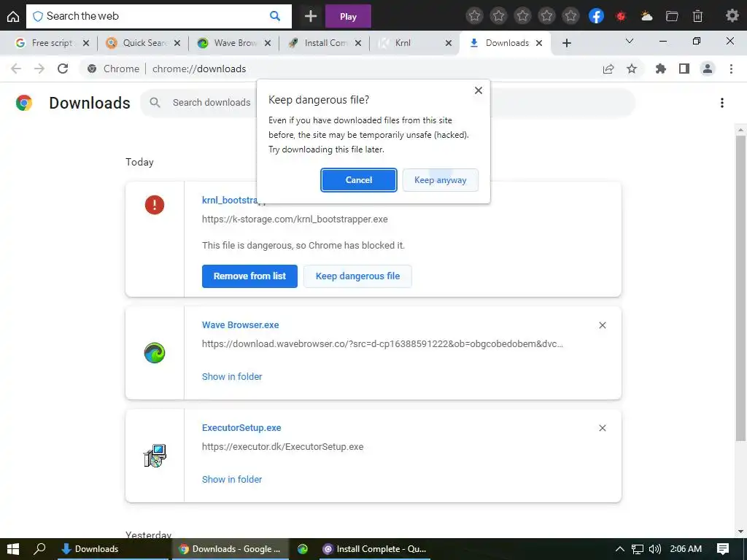Open the Chrome three-dot menu
This screenshot has height=560, width=747.
731,69
